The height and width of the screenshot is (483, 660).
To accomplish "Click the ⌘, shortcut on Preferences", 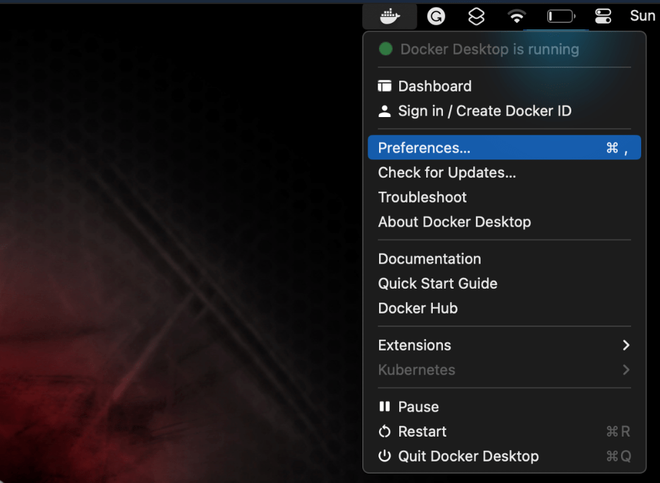I will click(617, 148).
